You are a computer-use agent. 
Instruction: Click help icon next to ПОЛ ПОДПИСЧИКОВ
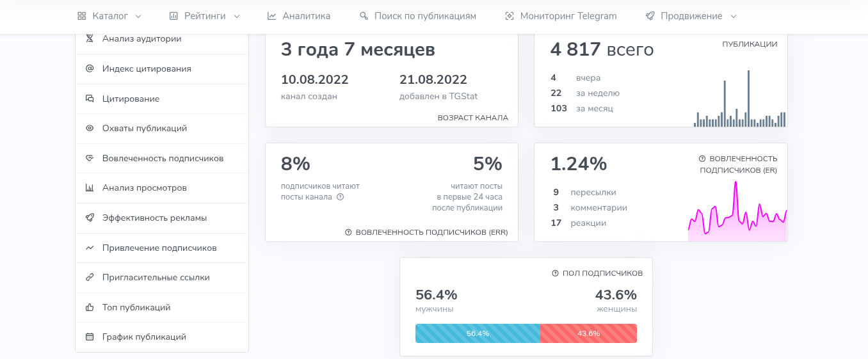(555, 273)
